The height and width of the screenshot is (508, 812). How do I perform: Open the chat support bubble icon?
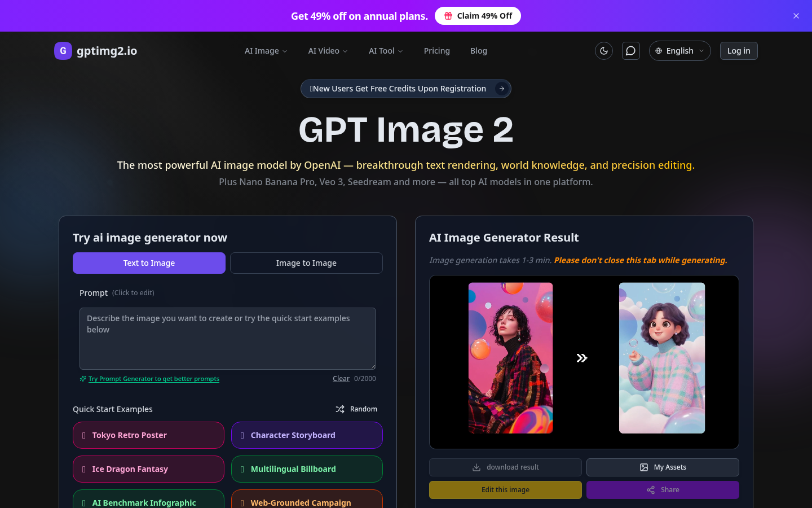[x=631, y=51]
